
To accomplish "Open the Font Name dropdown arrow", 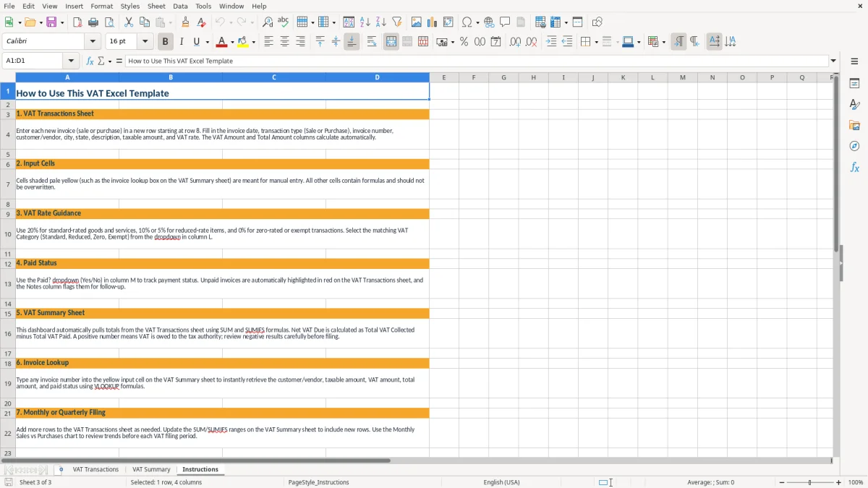I will [92, 42].
